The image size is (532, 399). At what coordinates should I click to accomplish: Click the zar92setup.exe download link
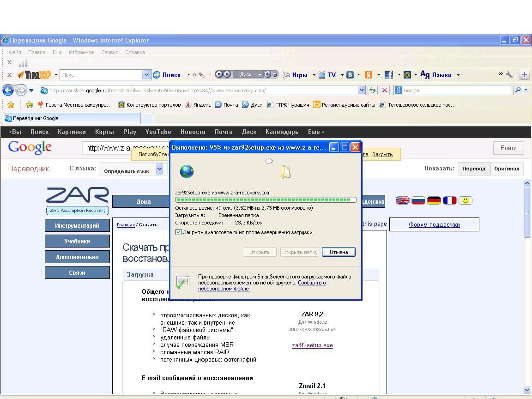point(312,345)
